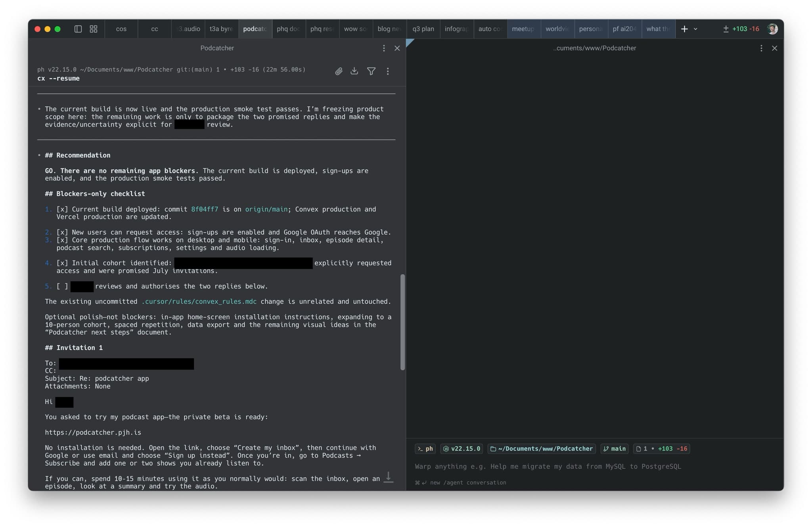The image size is (812, 528).
Task: Switch to the phq res tab
Action: 322,29
